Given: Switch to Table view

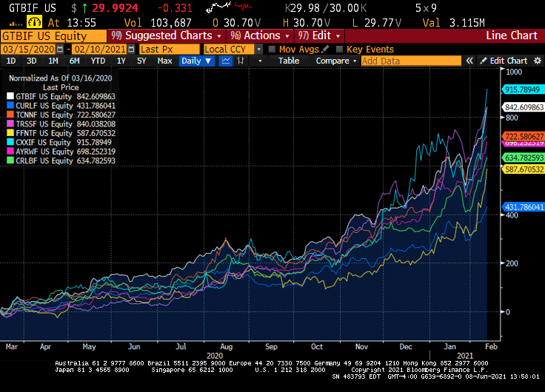Looking at the screenshot, I should pos(289,61).
